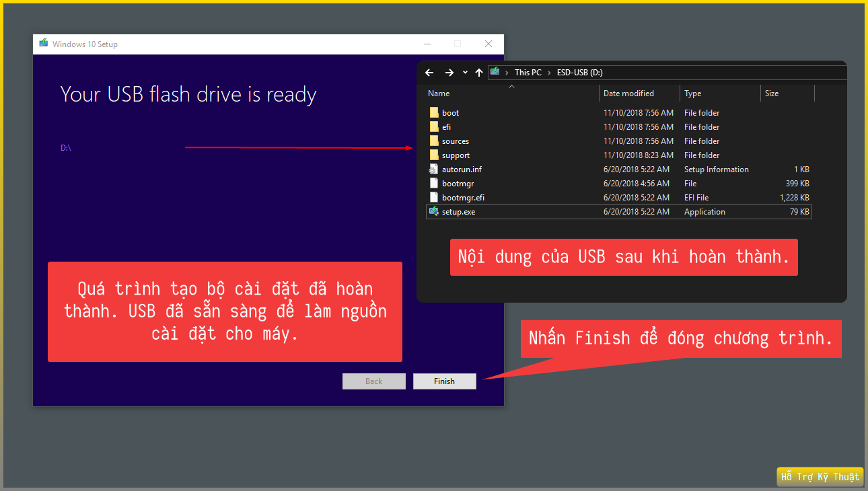Click the disabled Back button
868x491 pixels.
[x=374, y=381]
